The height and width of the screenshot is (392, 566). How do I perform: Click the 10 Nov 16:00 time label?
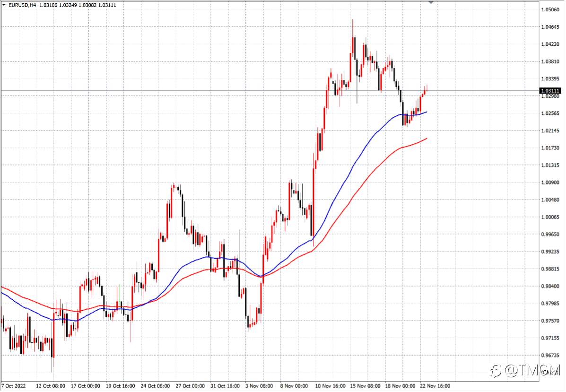click(330, 386)
